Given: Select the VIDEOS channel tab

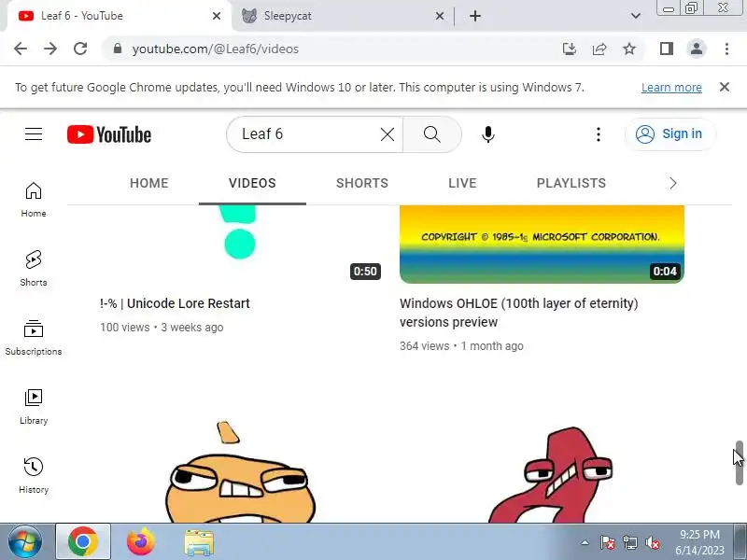Looking at the screenshot, I should 252,183.
